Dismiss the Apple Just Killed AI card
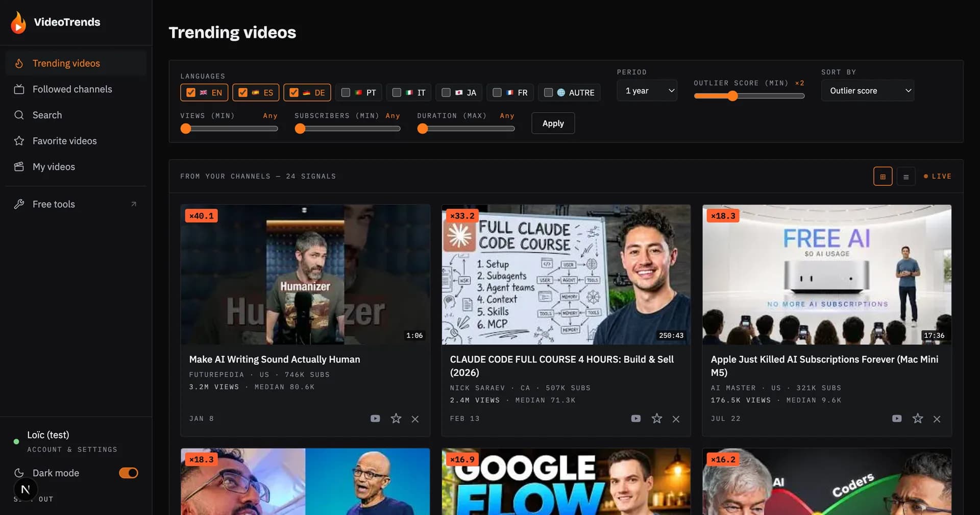This screenshot has width=980, height=515. [937, 419]
